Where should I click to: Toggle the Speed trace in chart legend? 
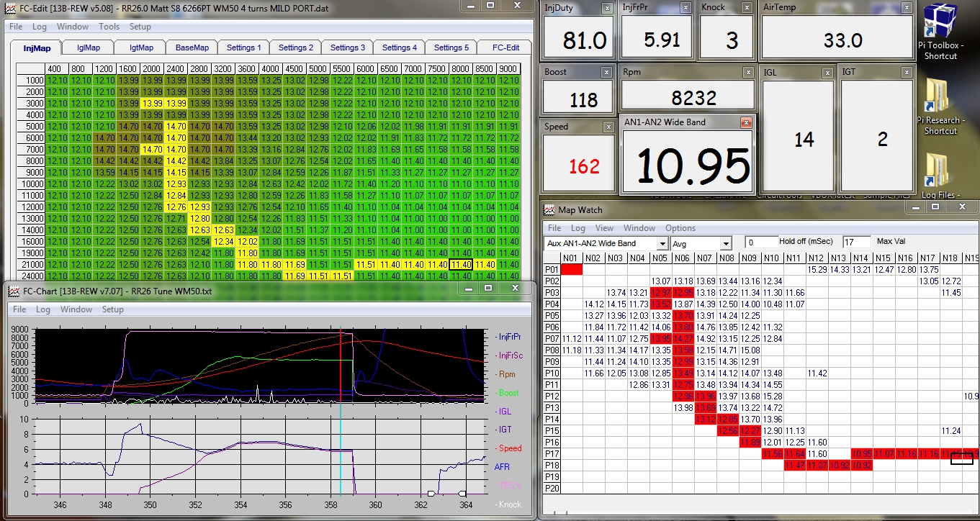(x=509, y=448)
